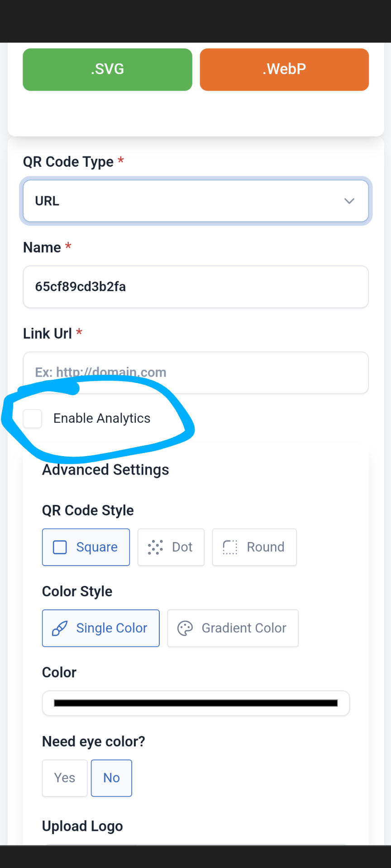Image resolution: width=391 pixels, height=868 pixels.
Task: Download QR as .SVG
Action: [x=107, y=70]
